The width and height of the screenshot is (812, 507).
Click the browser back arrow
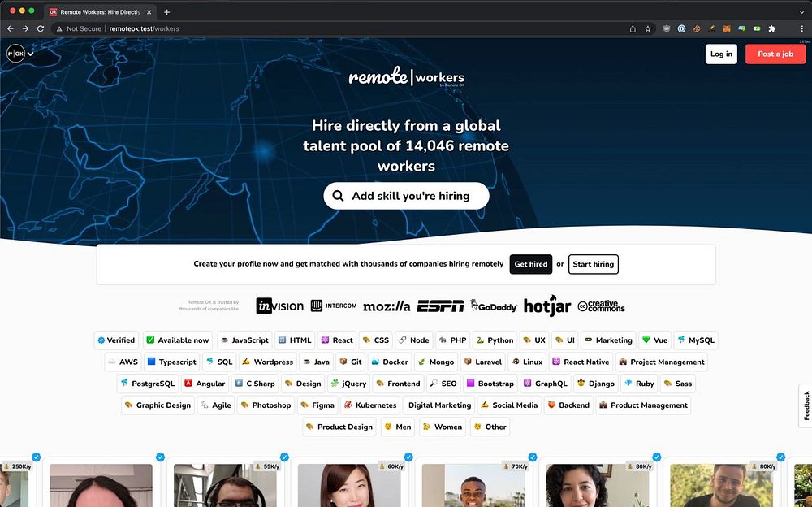pyautogui.click(x=11, y=29)
